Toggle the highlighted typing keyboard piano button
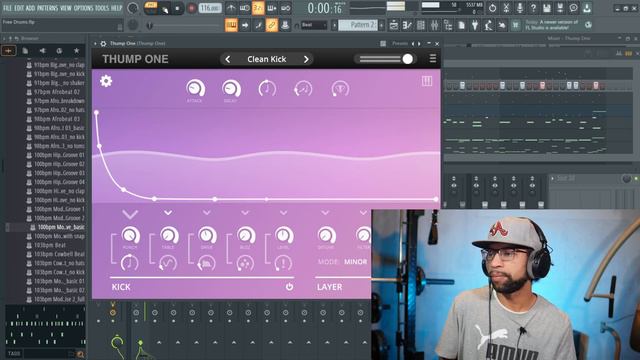This screenshot has height=360, width=640. coord(231,25)
